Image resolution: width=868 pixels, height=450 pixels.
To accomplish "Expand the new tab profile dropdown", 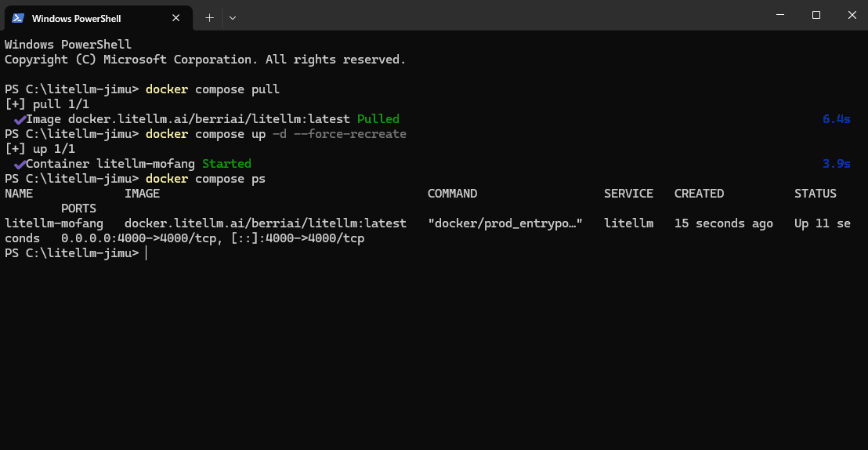I will [233, 18].
